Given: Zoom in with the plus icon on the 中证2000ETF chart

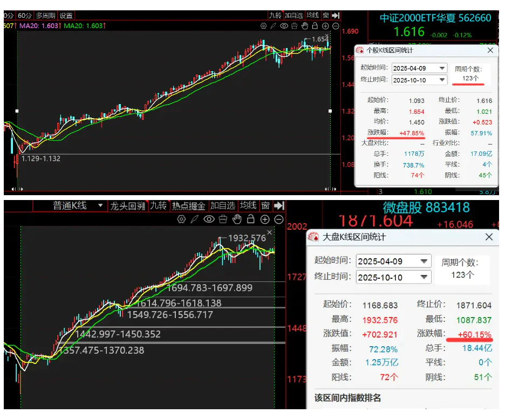Looking at the screenshot, I should pos(325,26).
